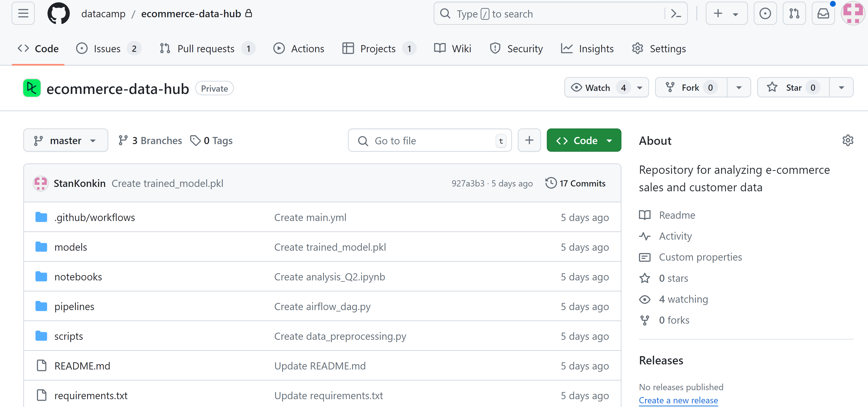
Task: Click the star icon beside 0 stars
Action: pos(644,278)
